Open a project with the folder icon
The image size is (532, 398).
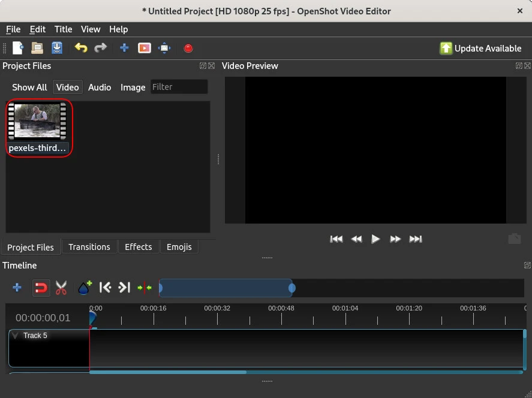[37, 48]
